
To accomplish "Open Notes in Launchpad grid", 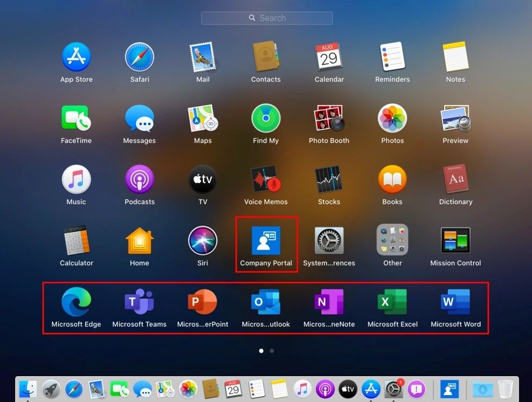I will click(456, 57).
